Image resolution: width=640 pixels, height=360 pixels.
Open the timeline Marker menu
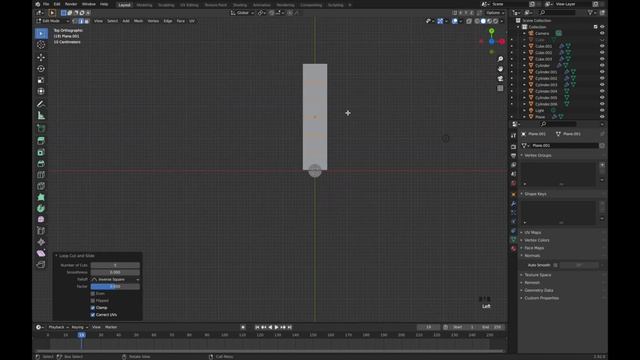[x=111, y=327]
